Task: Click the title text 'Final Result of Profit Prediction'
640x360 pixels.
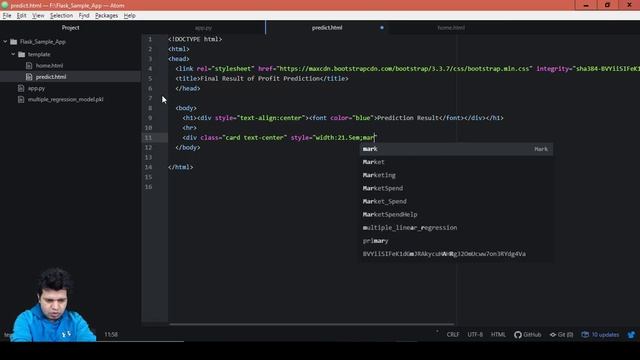Action: (x=260, y=78)
